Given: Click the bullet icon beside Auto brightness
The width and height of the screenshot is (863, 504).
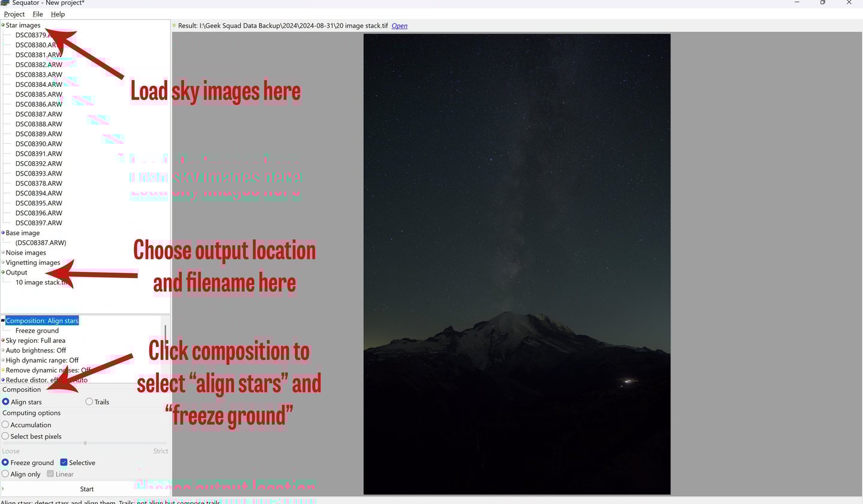Looking at the screenshot, I should pyautogui.click(x=3, y=351).
